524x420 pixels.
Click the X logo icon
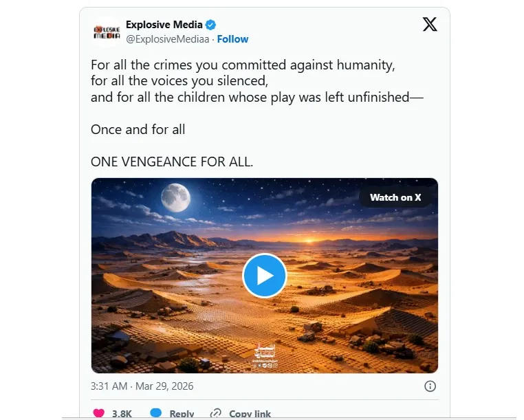point(430,25)
